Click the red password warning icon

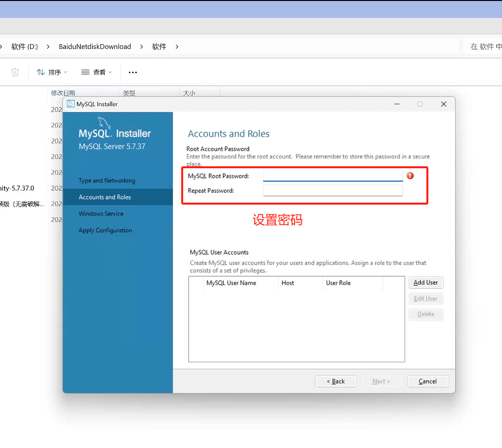[410, 176]
